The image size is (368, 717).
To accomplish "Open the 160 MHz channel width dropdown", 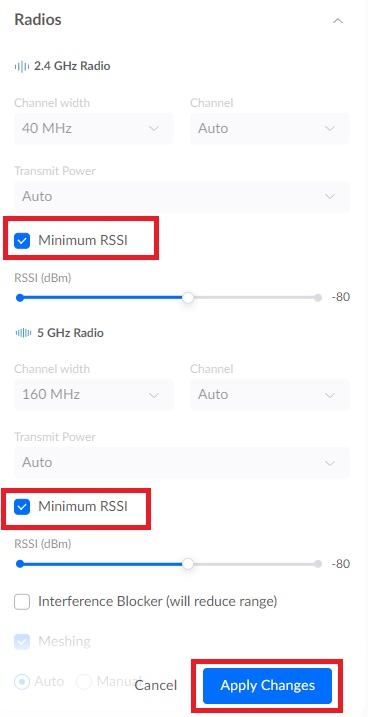I will [x=94, y=395].
